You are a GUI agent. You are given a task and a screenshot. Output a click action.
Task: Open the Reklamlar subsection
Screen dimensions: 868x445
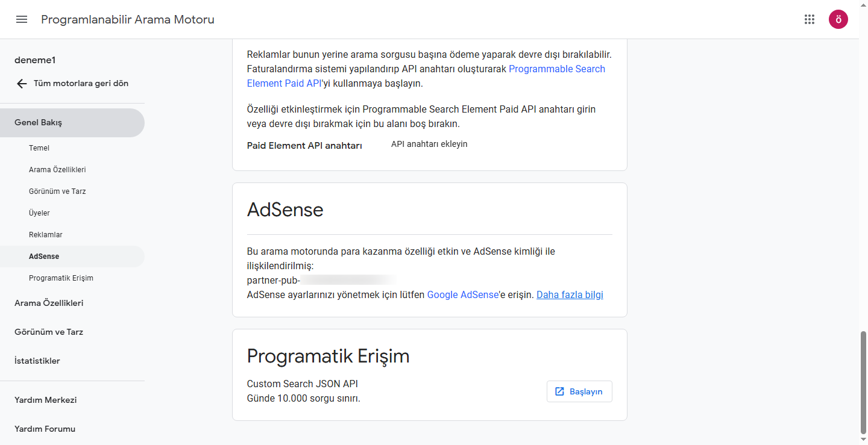(x=46, y=235)
